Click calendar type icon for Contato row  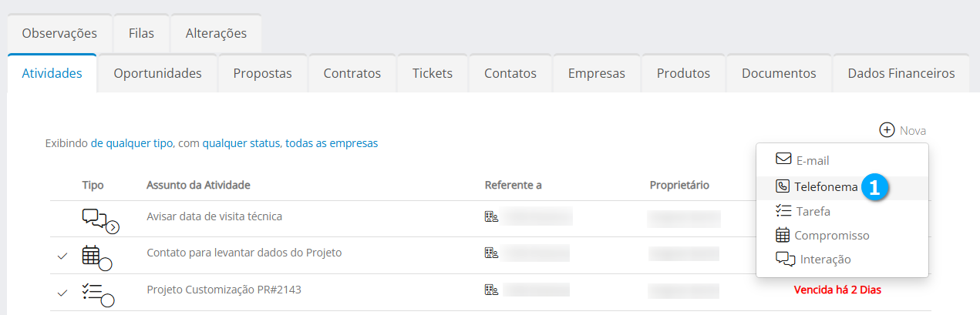pos(93,255)
